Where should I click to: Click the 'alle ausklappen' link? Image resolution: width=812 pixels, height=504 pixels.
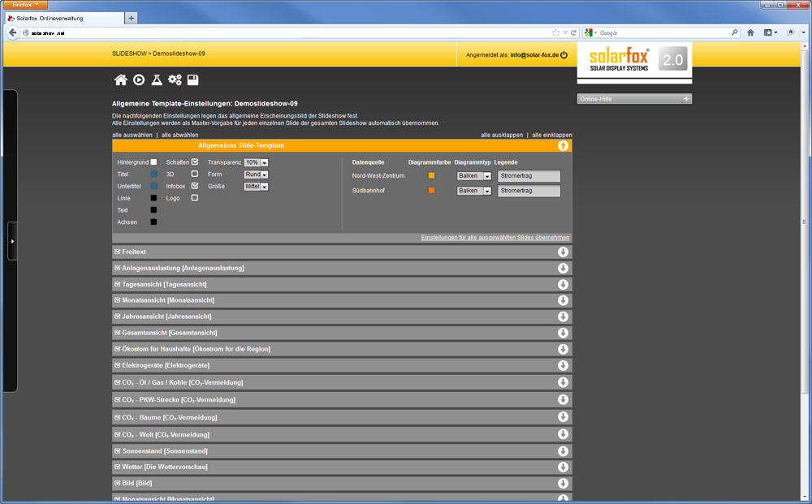[501, 135]
